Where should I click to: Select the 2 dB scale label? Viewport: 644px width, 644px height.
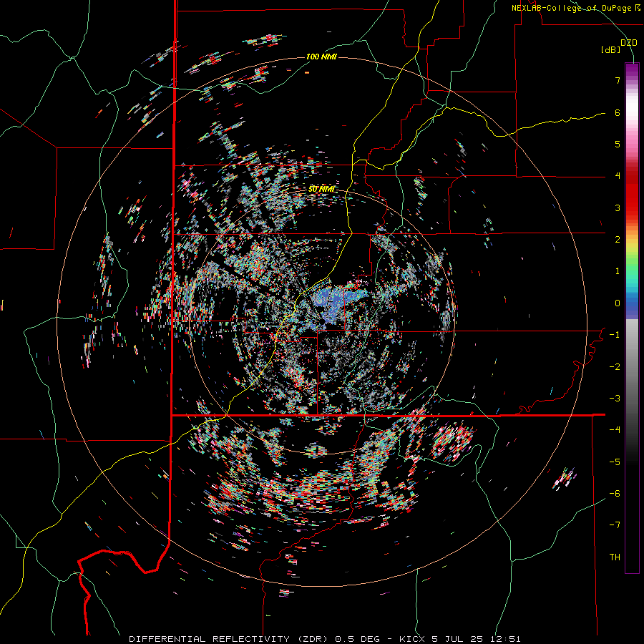coord(618,240)
